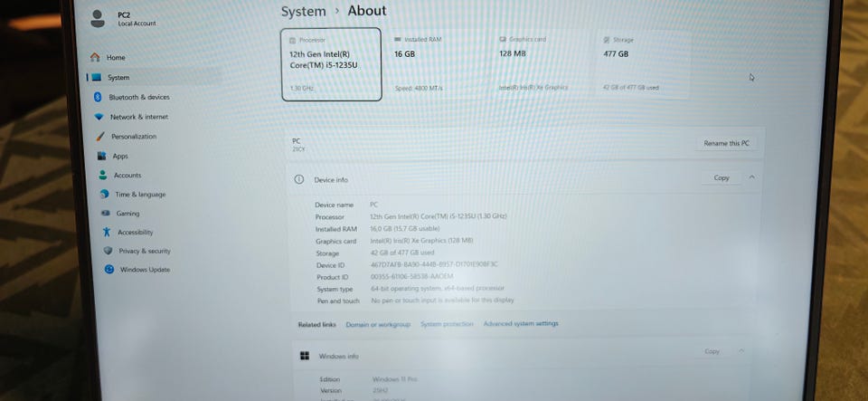Select System in the sidebar
868x401 pixels.
click(118, 78)
